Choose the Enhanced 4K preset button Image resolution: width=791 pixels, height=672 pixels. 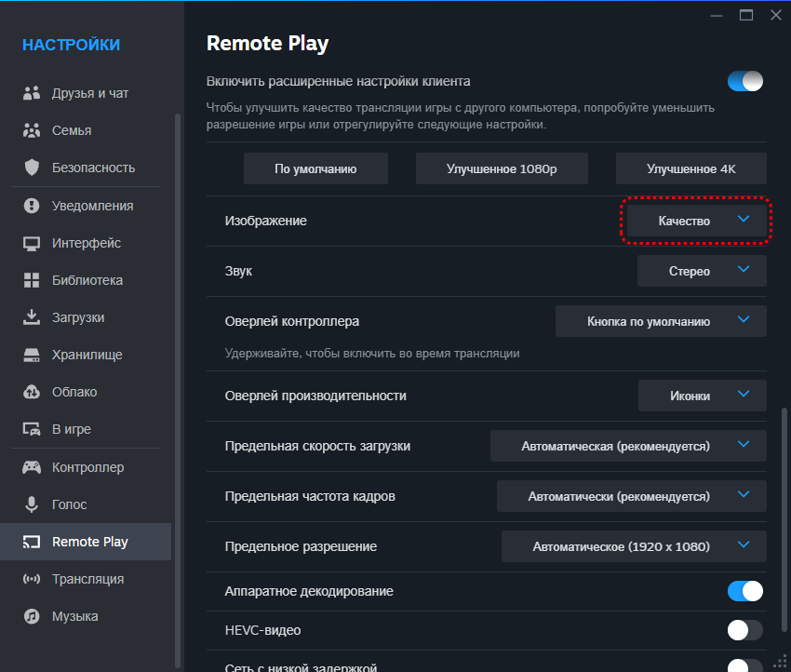(x=690, y=169)
